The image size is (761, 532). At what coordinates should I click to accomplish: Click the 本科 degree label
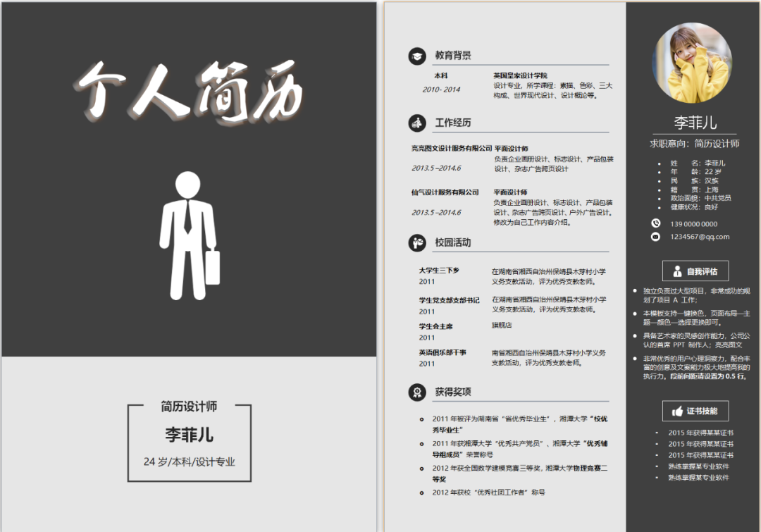point(441,75)
